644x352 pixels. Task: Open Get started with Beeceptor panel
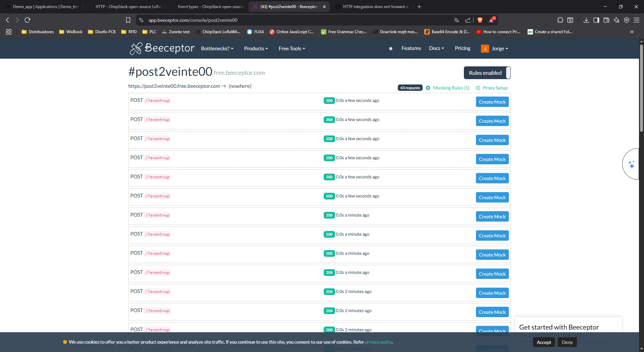(559, 327)
